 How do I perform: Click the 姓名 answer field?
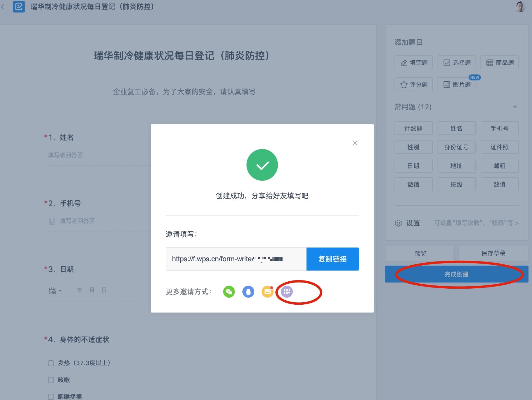click(x=99, y=155)
